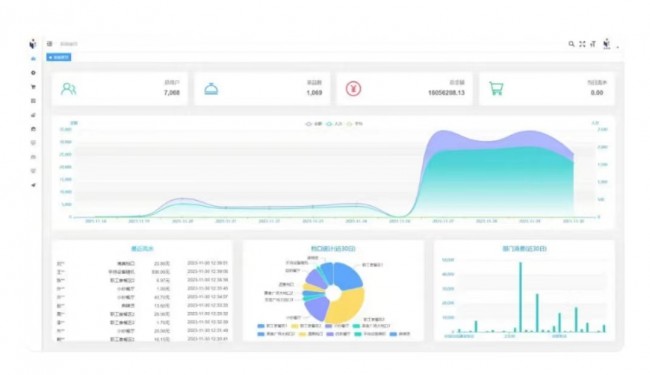Click the breadcrumb text beside hamburger icon
Image resolution: width=650 pixels, height=375 pixels.
pyautogui.click(x=68, y=44)
